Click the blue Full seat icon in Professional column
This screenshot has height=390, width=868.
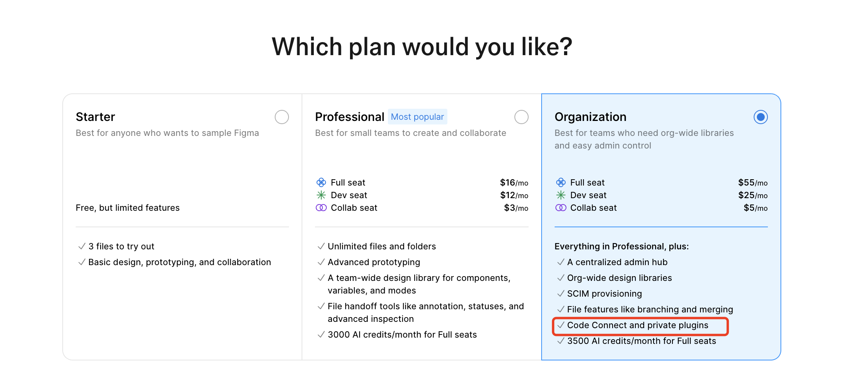[321, 182]
